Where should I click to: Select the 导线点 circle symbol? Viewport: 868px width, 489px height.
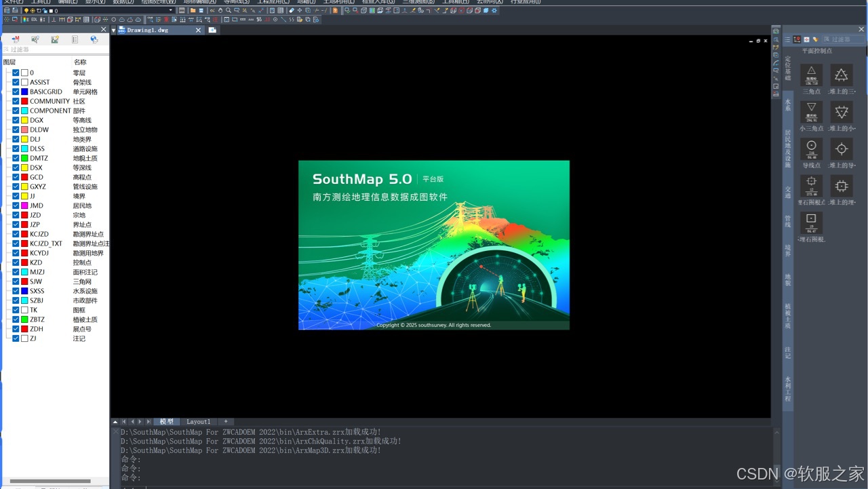(811, 149)
